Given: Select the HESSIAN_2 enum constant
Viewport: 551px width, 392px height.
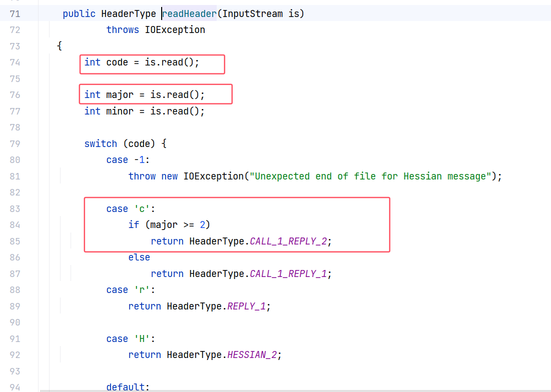Looking at the screenshot, I should 252,355.
